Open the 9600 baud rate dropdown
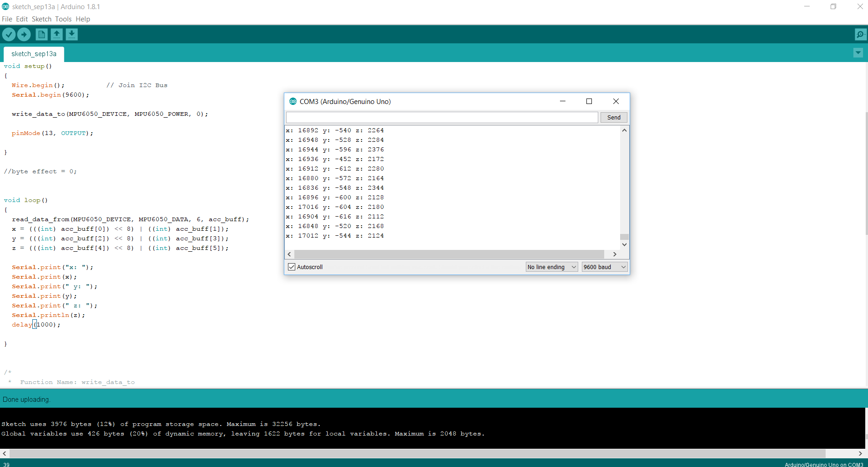Image resolution: width=868 pixels, height=467 pixels. pyautogui.click(x=605, y=267)
